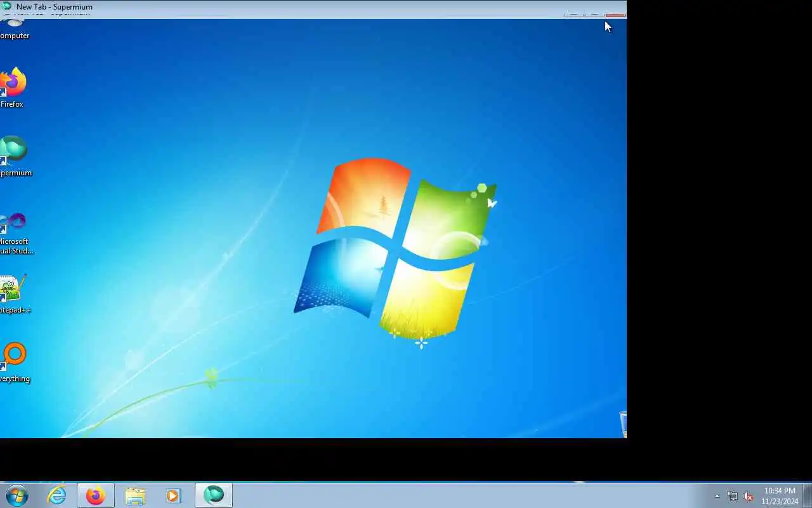Select the Everything search desktop icon
Screen dimensions: 812x508
[14, 363]
